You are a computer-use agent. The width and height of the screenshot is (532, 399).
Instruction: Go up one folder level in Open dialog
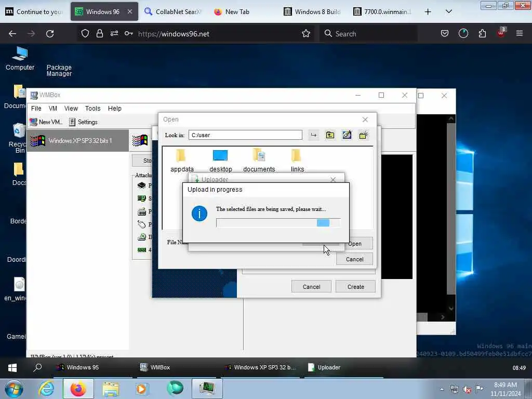[330, 135]
